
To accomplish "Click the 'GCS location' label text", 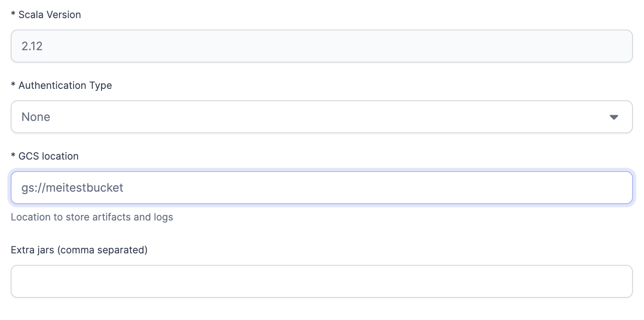I will (x=48, y=156).
